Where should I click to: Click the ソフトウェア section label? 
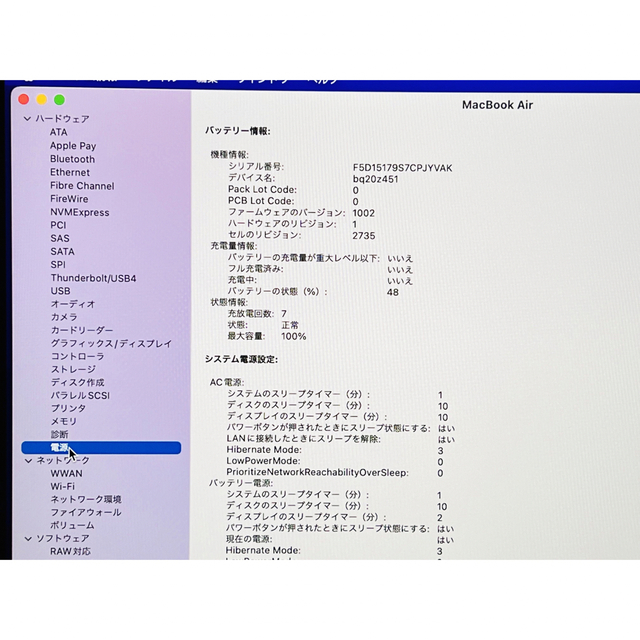point(63,539)
